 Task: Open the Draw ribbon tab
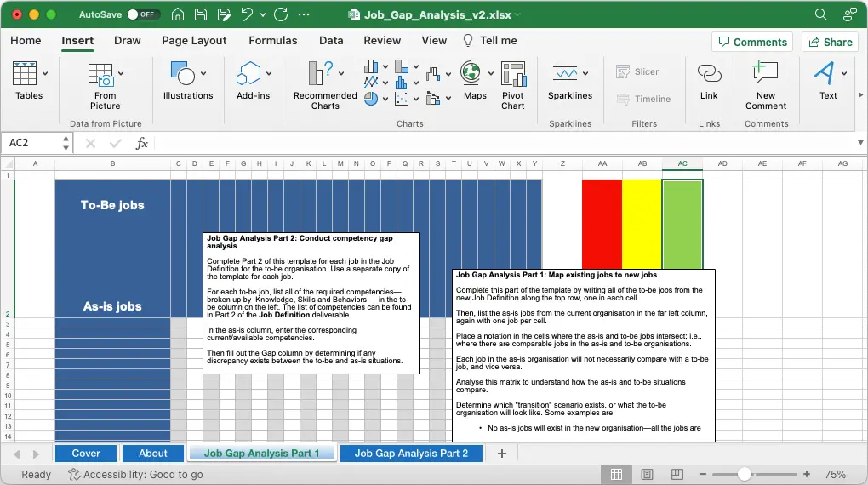(128, 41)
